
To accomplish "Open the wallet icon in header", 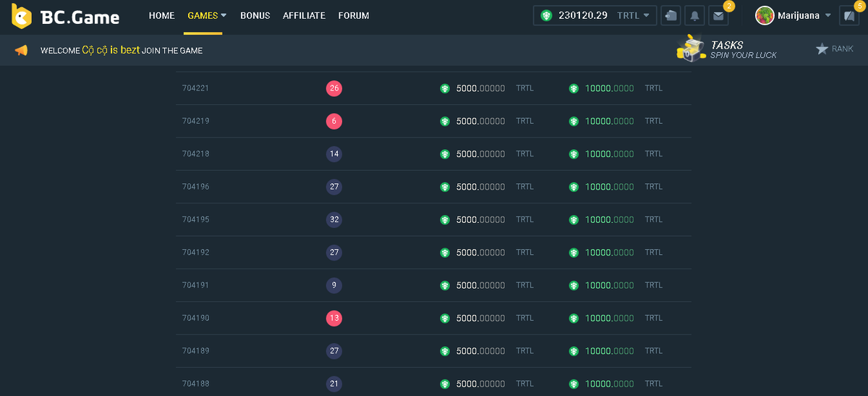I will pos(671,15).
